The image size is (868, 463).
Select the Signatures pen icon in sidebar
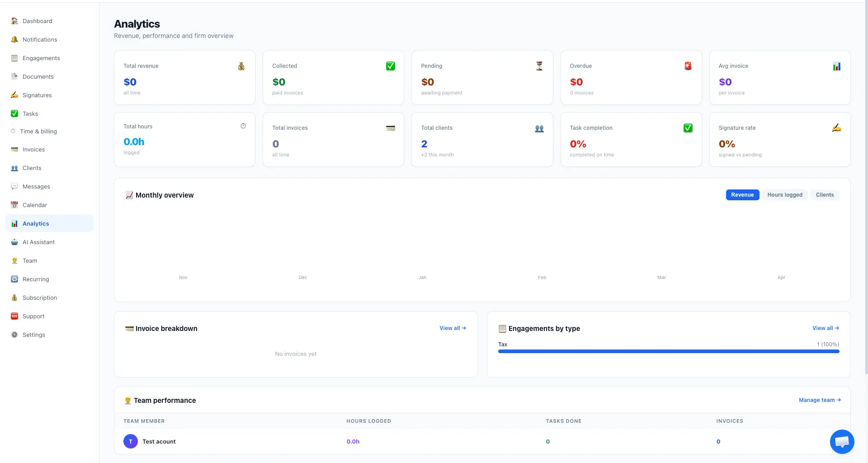point(14,95)
